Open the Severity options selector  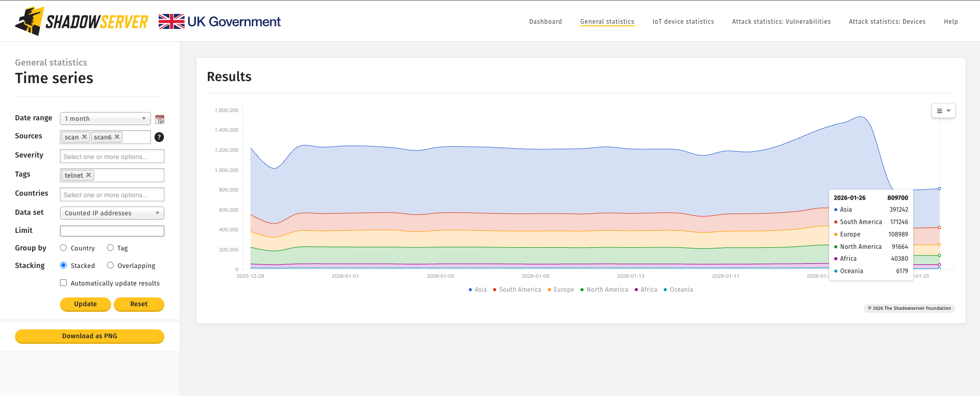point(112,156)
